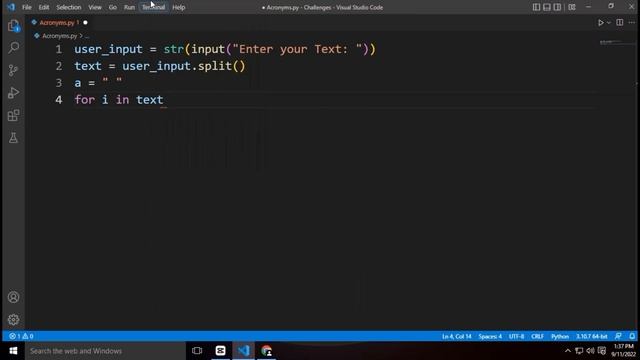Toggle bottom panel layout icon
The image size is (640, 360).
[547, 7]
